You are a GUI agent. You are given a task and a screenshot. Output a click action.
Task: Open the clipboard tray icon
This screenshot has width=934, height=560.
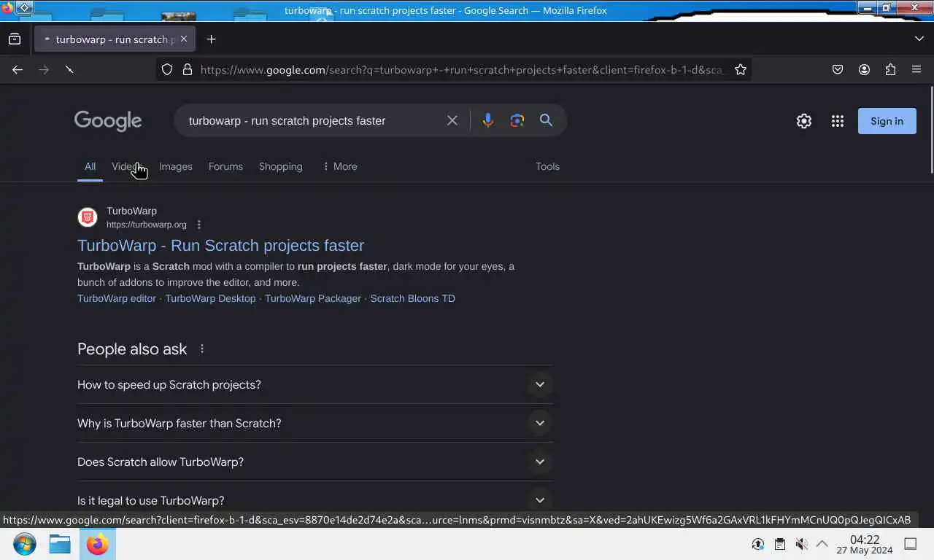[780, 544]
